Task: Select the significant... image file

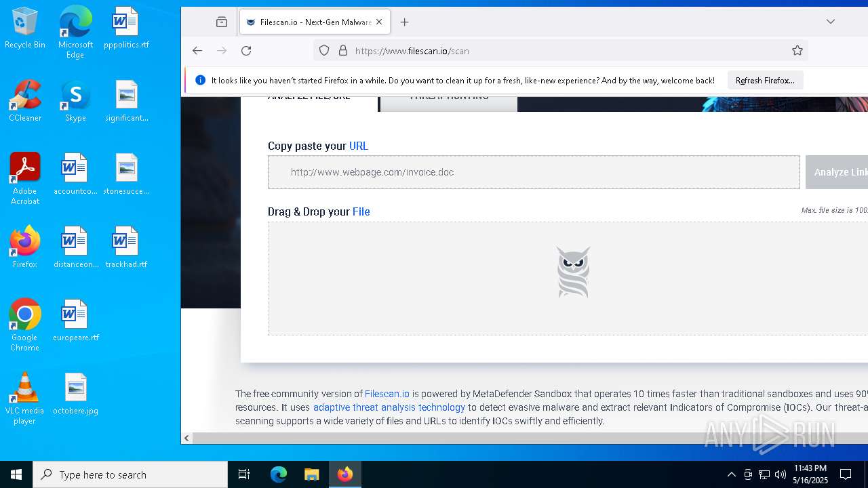Action: coord(126,102)
